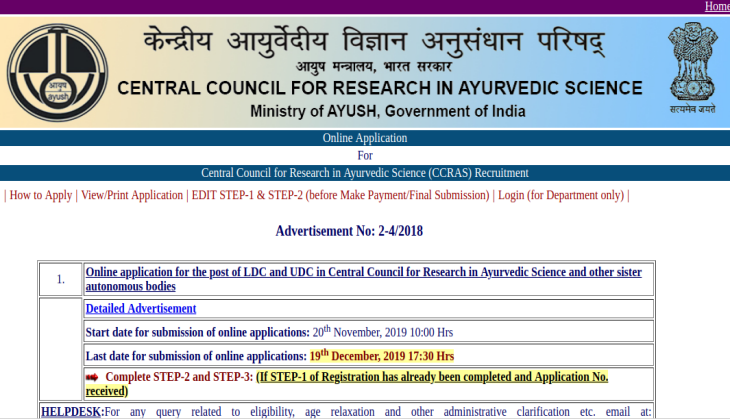Click the CCRAS circular logo
Viewport: 730px width, 419px height.
57,72
